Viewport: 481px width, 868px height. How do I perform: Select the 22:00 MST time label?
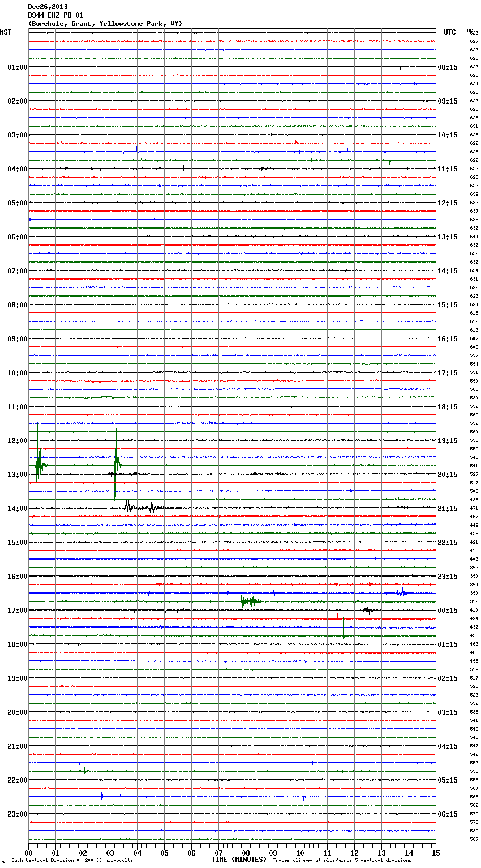click(x=18, y=780)
